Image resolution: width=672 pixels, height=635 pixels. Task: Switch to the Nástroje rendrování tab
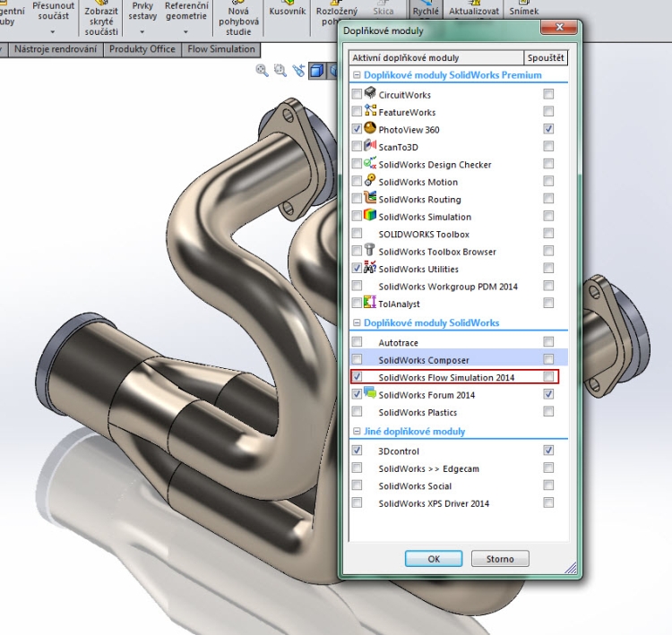click(x=56, y=49)
